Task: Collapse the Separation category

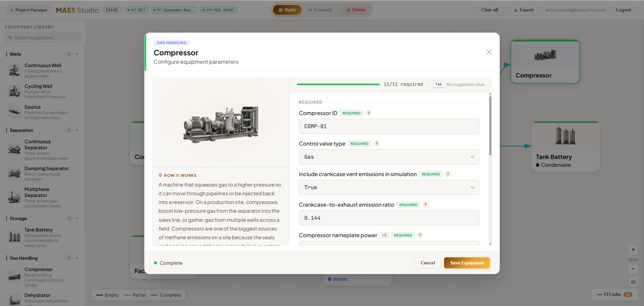Action: [77, 130]
